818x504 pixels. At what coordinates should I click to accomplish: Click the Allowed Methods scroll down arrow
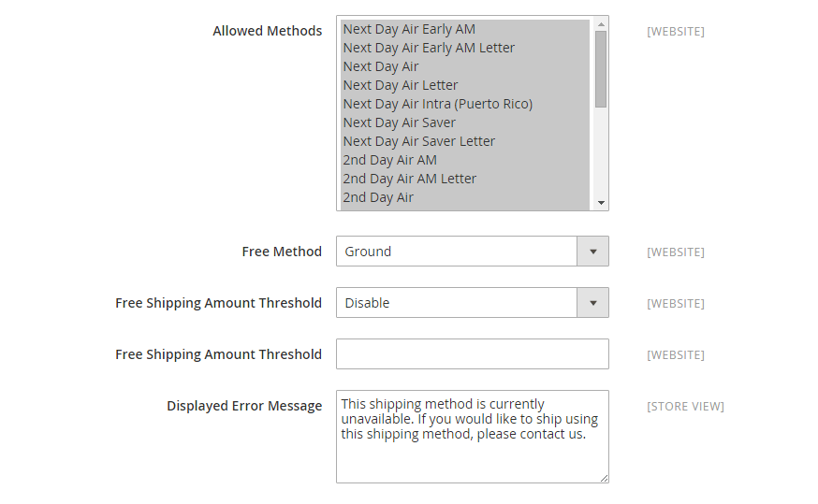tap(601, 203)
